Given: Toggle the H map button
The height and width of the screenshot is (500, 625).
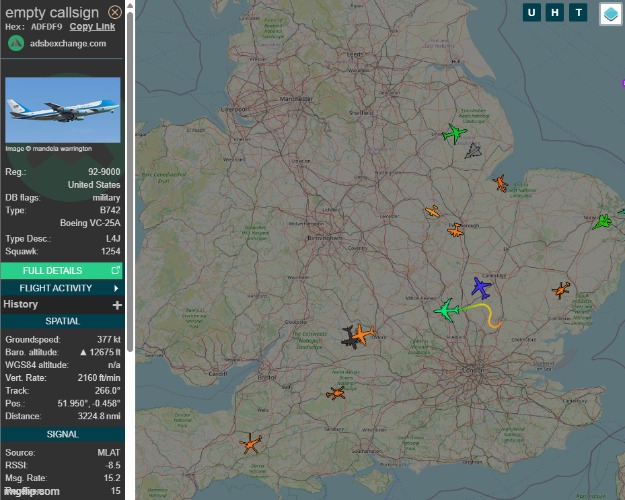Looking at the screenshot, I should 555,12.
